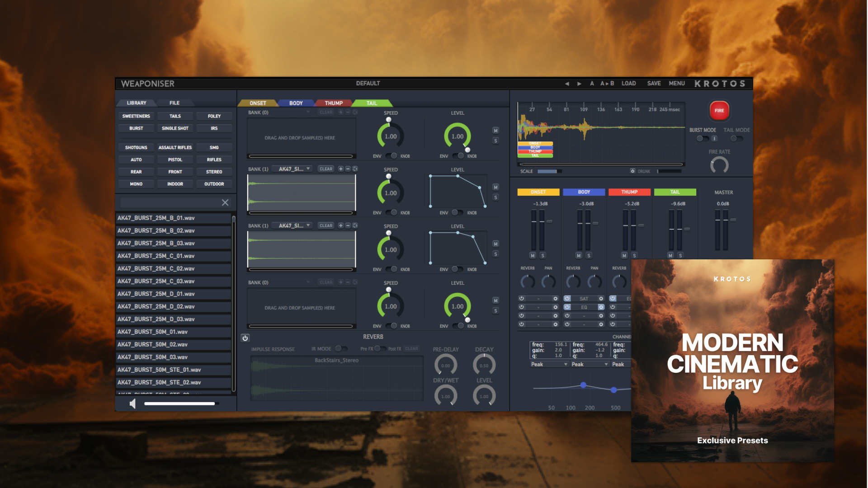Click the previous preset arrow in the top toolbar
Image resolution: width=868 pixels, height=488 pixels.
566,83
